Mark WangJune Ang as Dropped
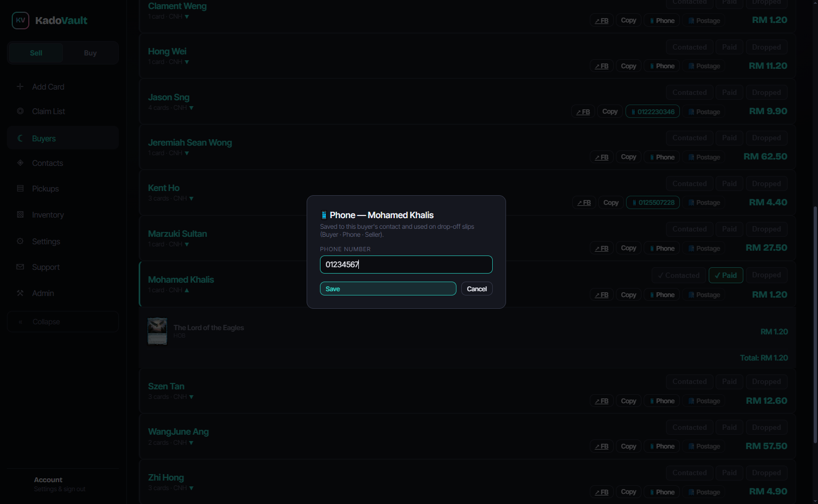The image size is (818, 504). (766, 427)
